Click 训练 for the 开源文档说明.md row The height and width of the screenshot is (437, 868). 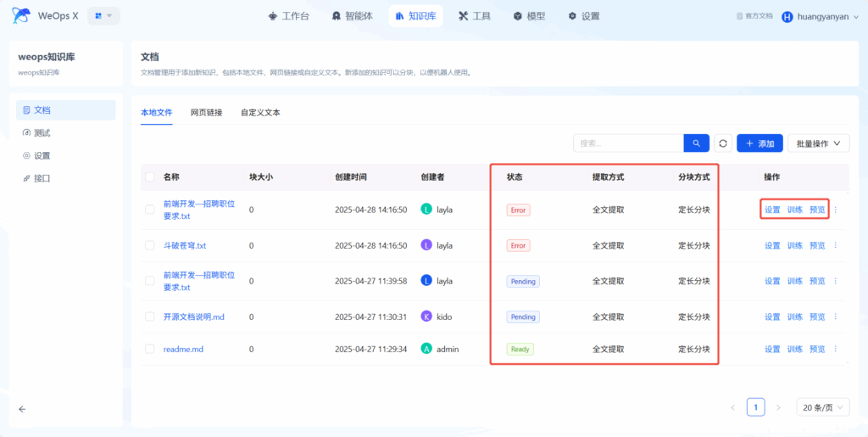click(x=795, y=317)
